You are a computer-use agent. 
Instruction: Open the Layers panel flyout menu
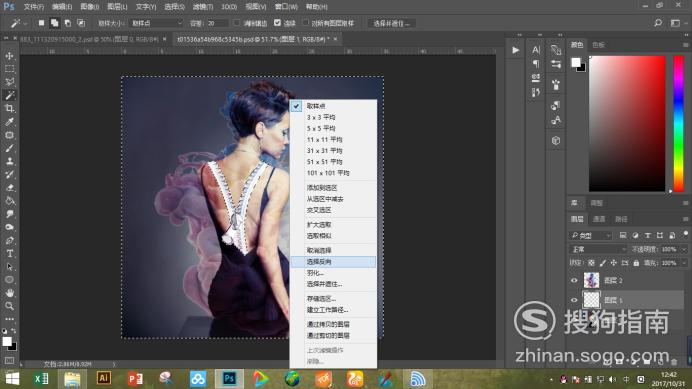[685, 219]
